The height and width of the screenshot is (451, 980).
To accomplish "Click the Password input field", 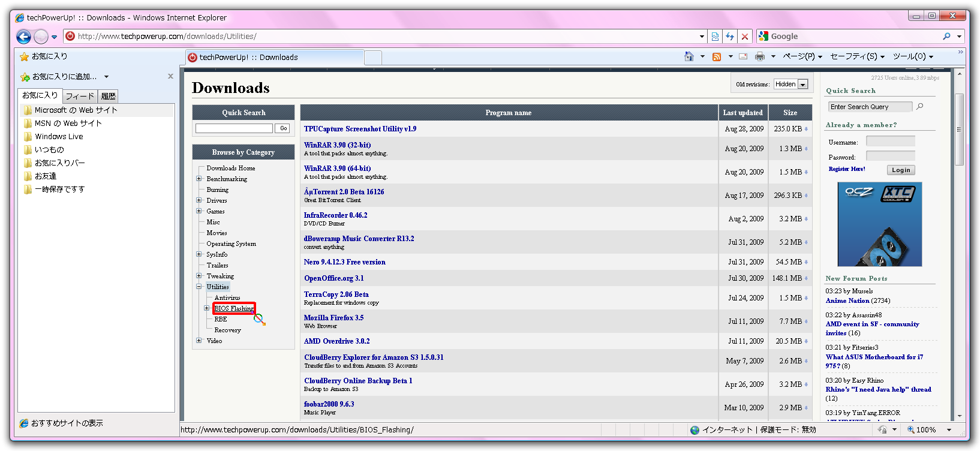I will click(x=891, y=157).
